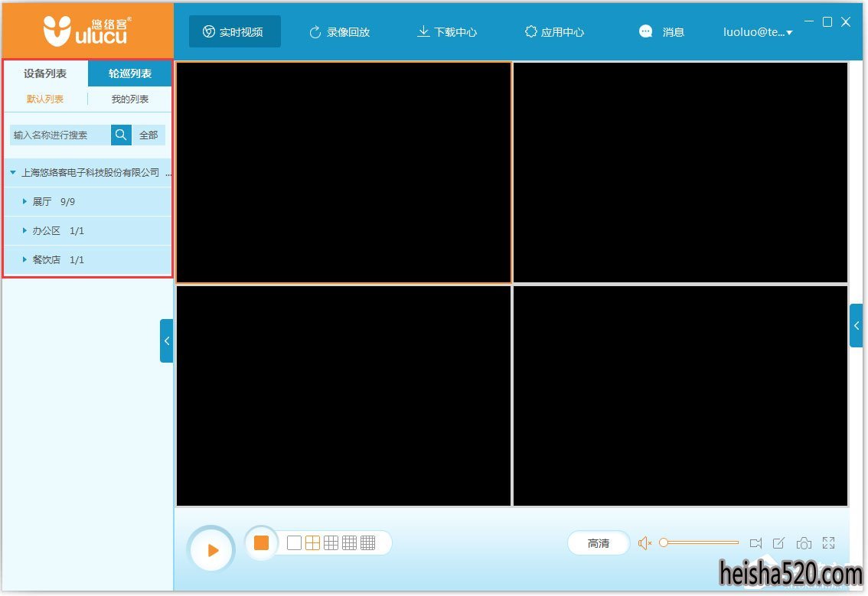Expand the 办公区 1/1 group
The height and width of the screenshot is (596, 868).
click(x=24, y=231)
